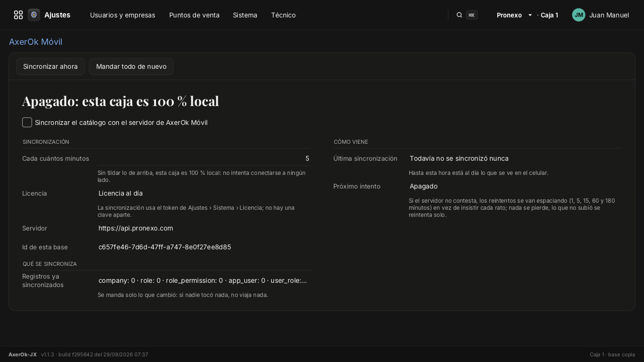The width and height of the screenshot is (644, 362).
Task: Click the Sincronizar ahora button
Action: 50,66
